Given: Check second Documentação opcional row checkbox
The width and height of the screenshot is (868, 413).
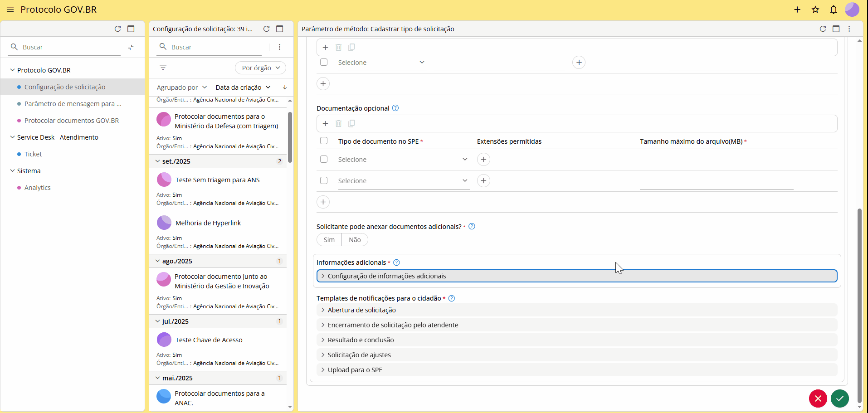Looking at the screenshot, I should pyautogui.click(x=324, y=180).
